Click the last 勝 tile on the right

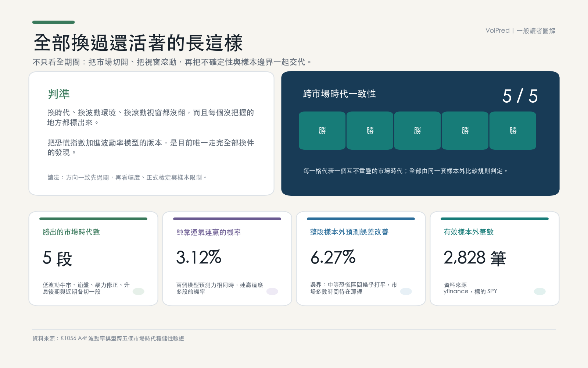[513, 131]
